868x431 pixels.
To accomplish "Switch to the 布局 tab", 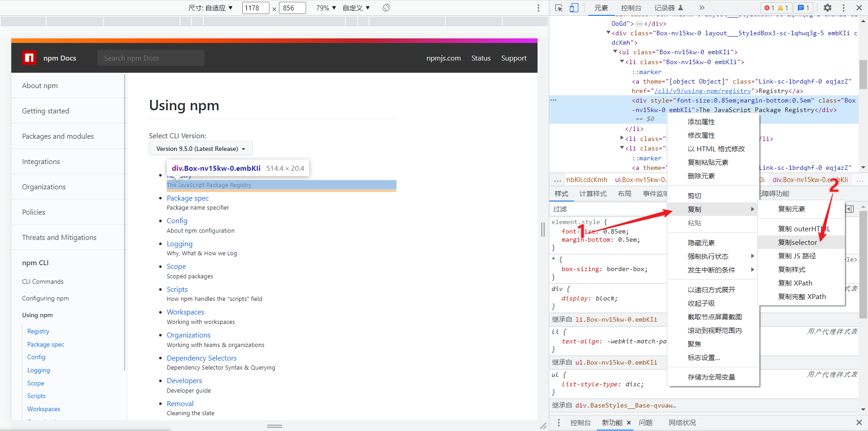I will tap(624, 193).
